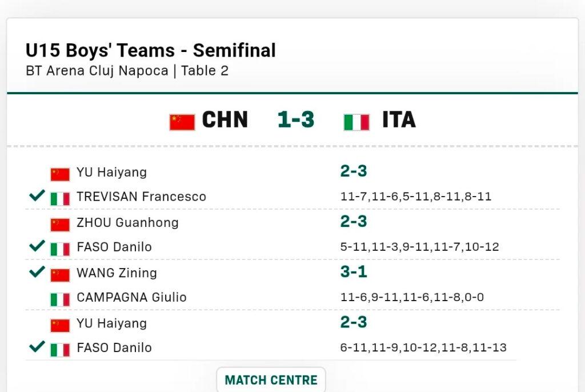This screenshot has width=585, height=392.
Task: Select the CHN team name
Action: [225, 120]
